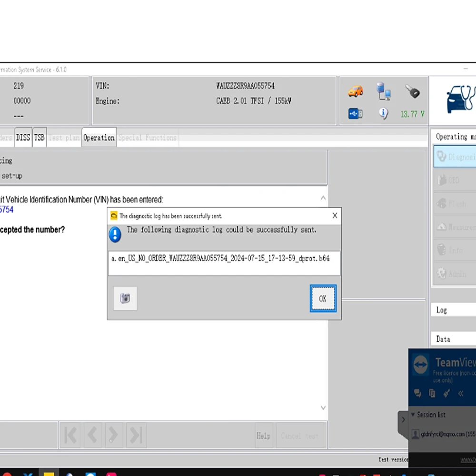Click the TeamViewer logo icon
This screenshot has height=476, width=476.
[420, 365]
